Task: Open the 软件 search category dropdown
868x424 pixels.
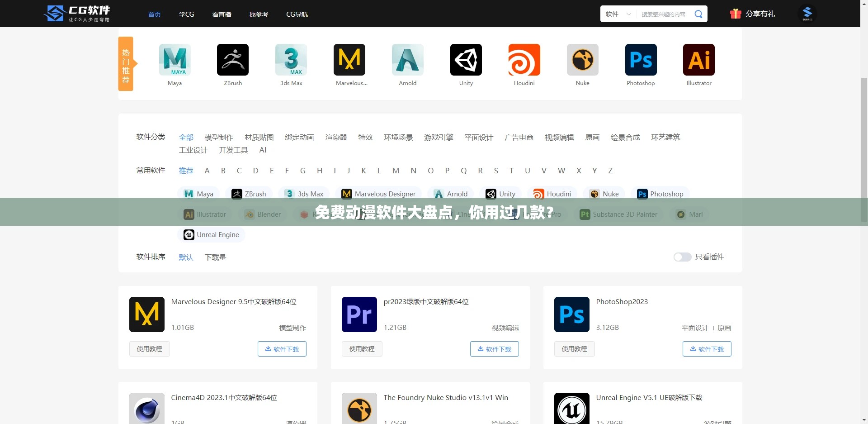Action: click(x=618, y=14)
